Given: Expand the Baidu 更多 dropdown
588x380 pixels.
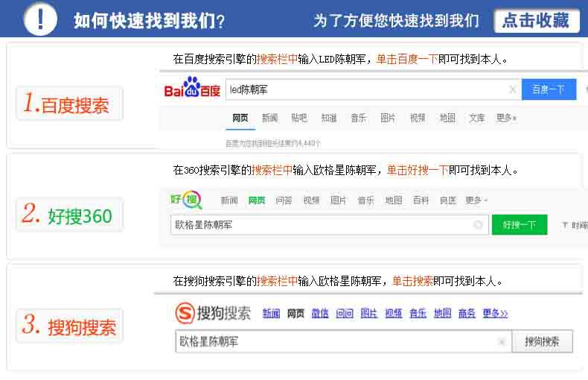Looking at the screenshot, I should pos(506,118).
